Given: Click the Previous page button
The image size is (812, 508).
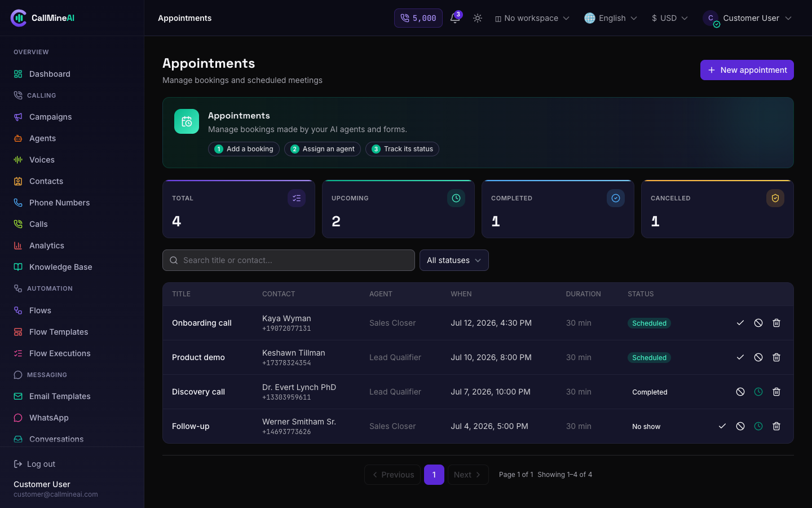Looking at the screenshot, I should [x=392, y=475].
